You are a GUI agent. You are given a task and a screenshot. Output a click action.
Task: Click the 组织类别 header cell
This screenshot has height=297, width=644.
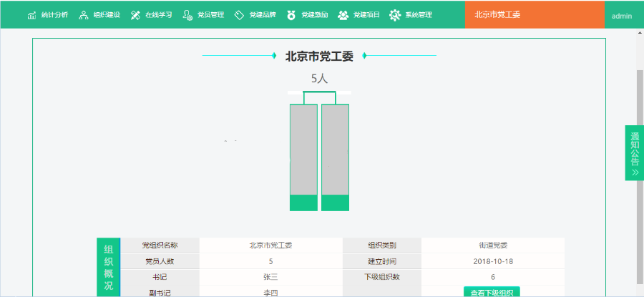[x=382, y=245]
